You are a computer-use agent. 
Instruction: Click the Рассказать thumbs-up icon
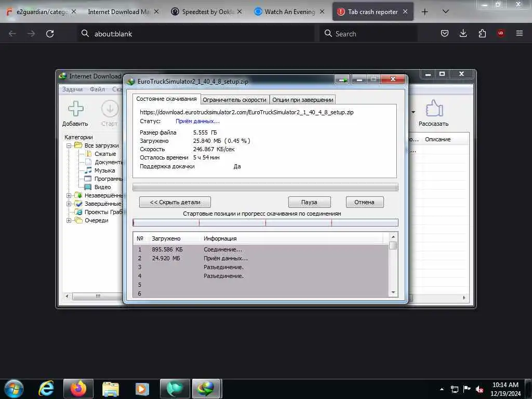[434, 108]
